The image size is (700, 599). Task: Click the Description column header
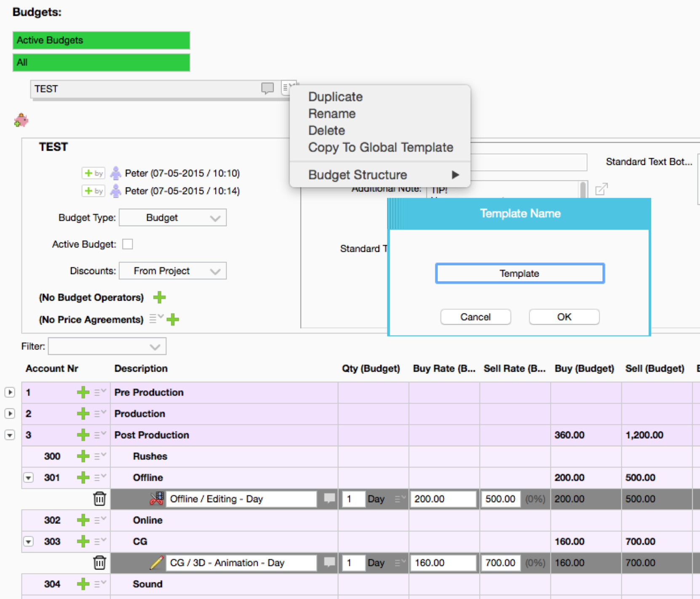tap(141, 369)
